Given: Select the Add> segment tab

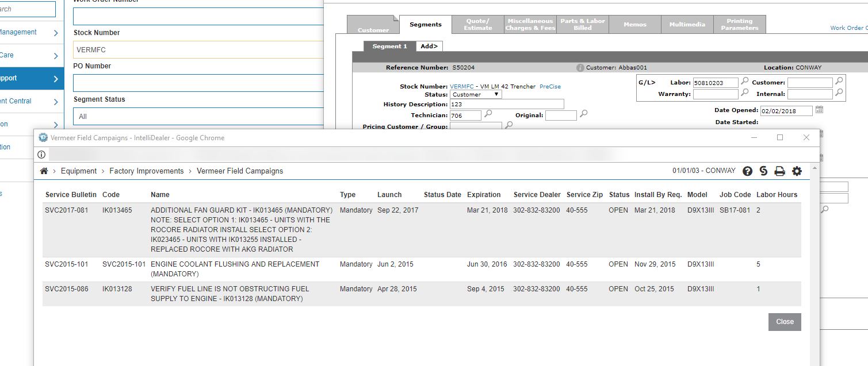Looking at the screenshot, I should coord(429,46).
